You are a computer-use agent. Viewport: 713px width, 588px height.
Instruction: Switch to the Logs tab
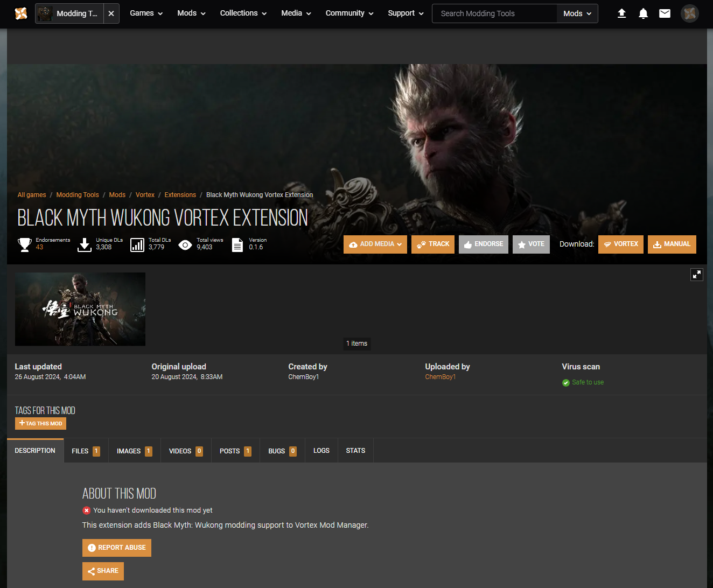coord(321,451)
